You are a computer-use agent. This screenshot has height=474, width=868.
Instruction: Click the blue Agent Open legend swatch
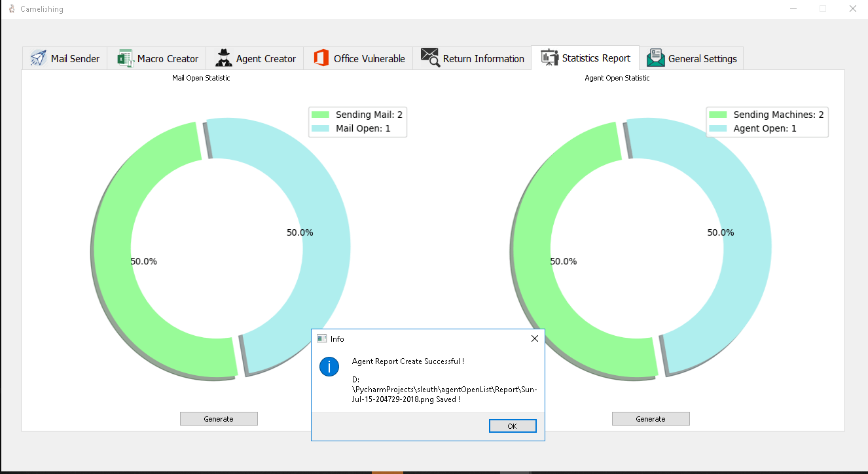718,128
